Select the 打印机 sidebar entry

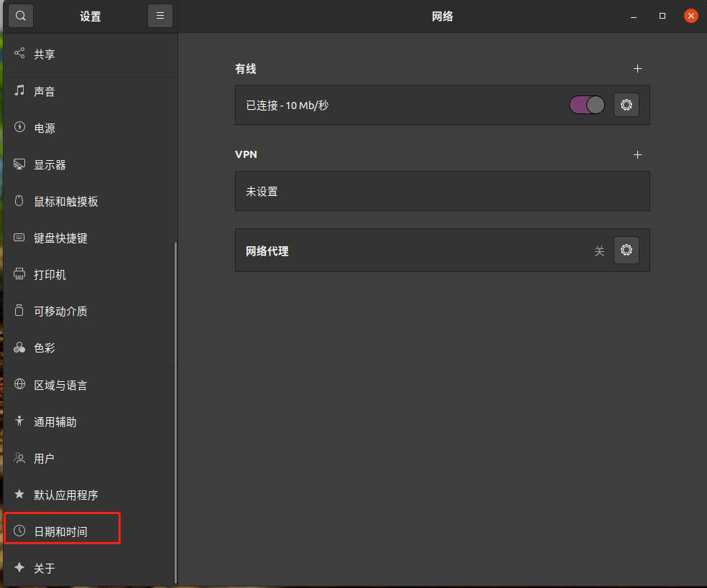[x=50, y=274]
